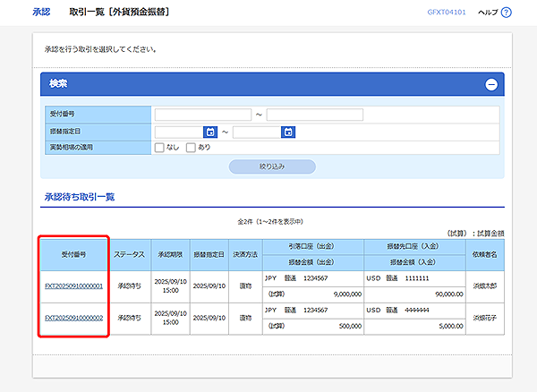The height and width of the screenshot is (392, 537).
Task: Click JPY account 1234567 in first row
Action: [x=312, y=278]
